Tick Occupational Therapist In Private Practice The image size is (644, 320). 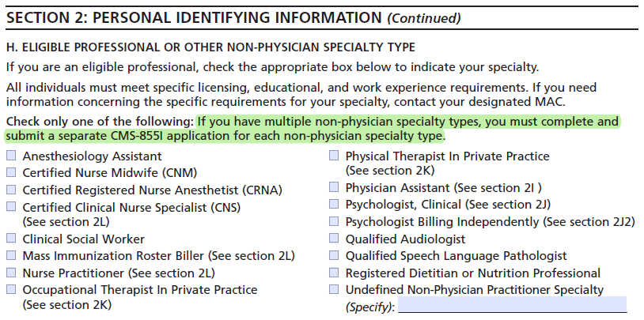[x=11, y=290]
